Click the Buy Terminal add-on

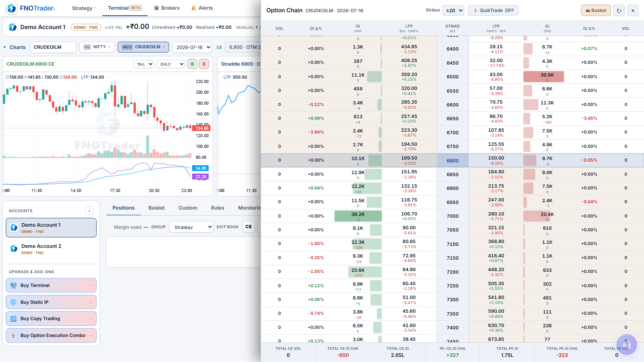tap(51, 285)
